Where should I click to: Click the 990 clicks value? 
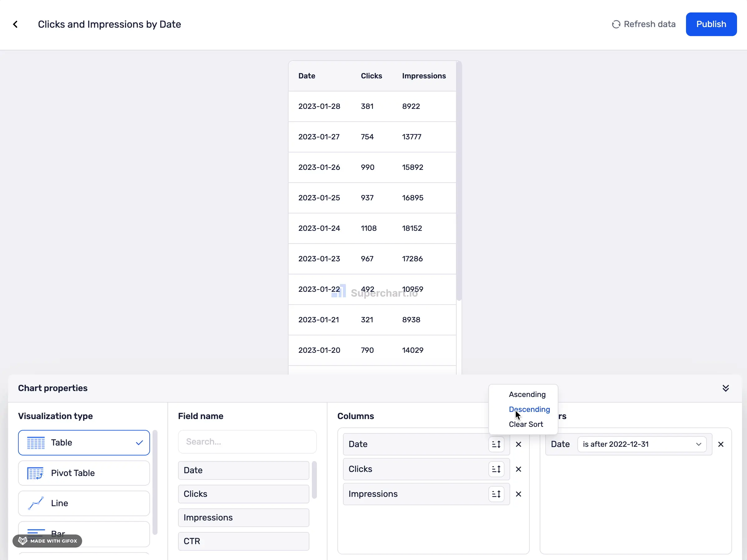tap(367, 167)
